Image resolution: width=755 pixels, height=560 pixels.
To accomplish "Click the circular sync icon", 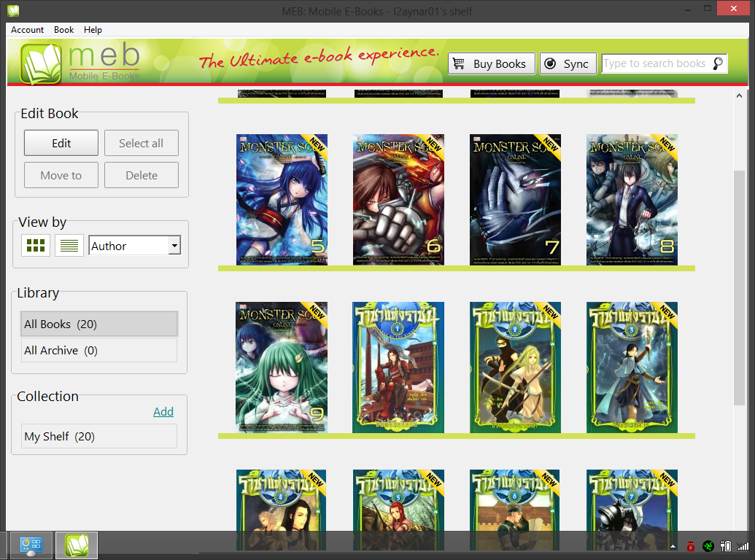I will tap(550, 63).
